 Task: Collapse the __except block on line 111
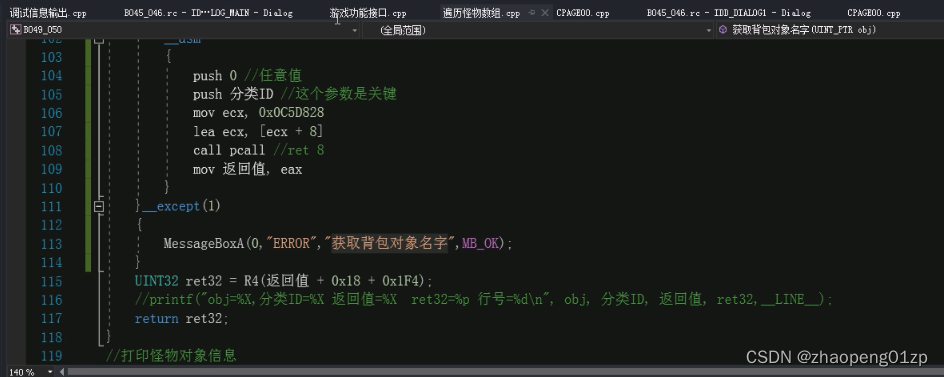coord(99,207)
